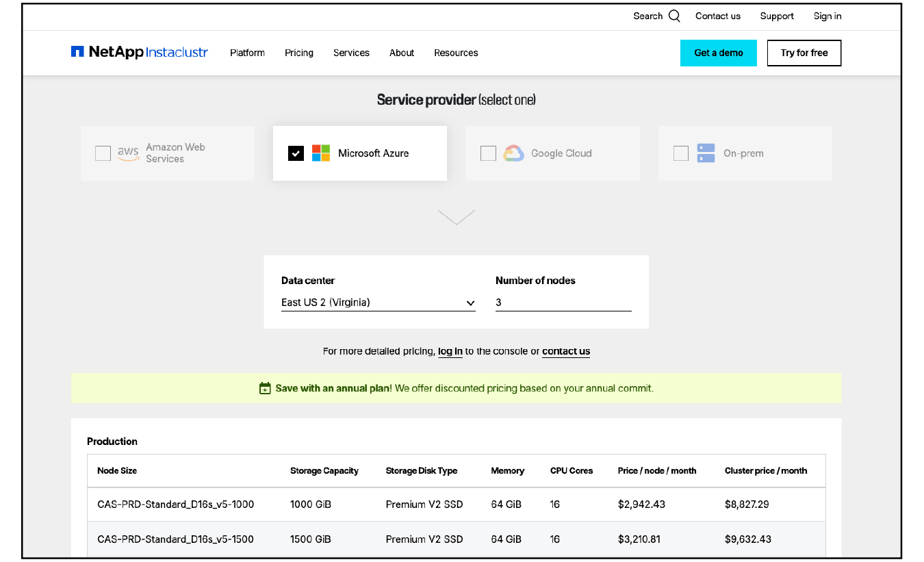The width and height of the screenshot is (924, 562).
Task: Click the AWS logo on the provider card
Action: [x=128, y=153]
